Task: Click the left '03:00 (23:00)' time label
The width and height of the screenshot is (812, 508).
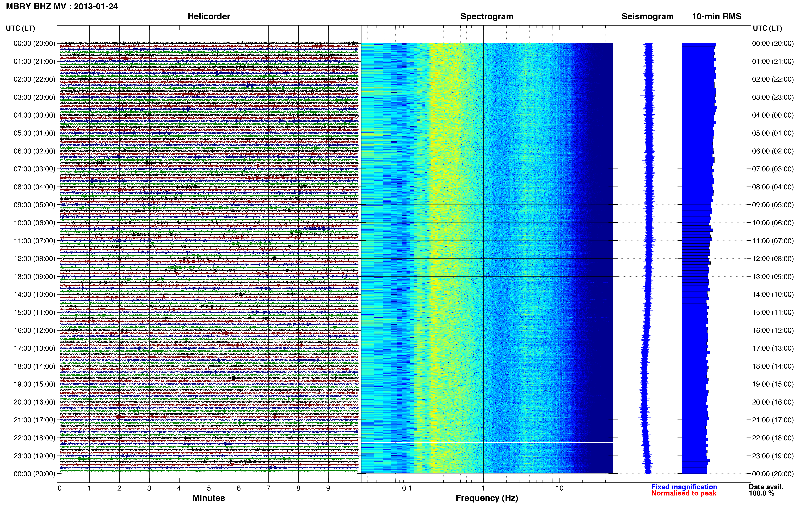Action: tap(34, 97)
